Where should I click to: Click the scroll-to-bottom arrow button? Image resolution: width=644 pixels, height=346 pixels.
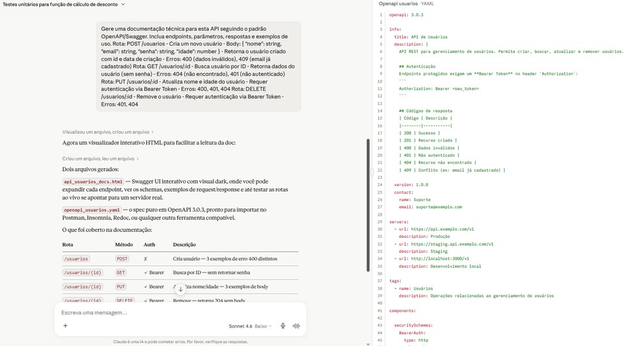pos(180,289)
